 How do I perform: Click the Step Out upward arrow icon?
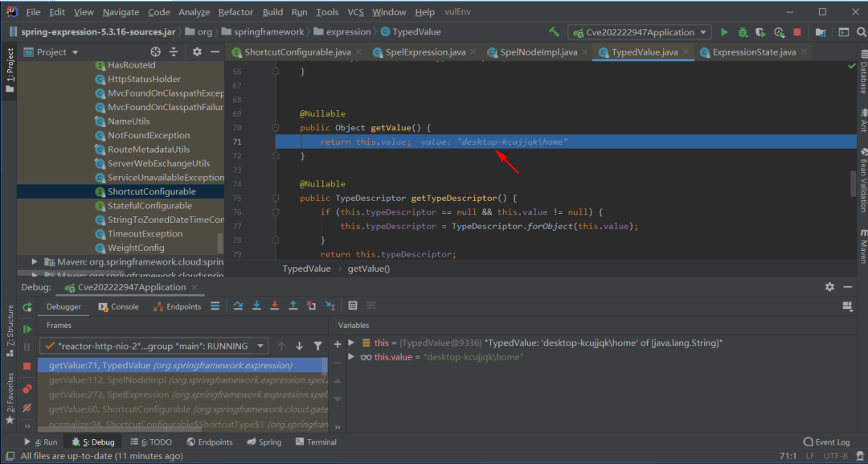[x=293, y=306]
